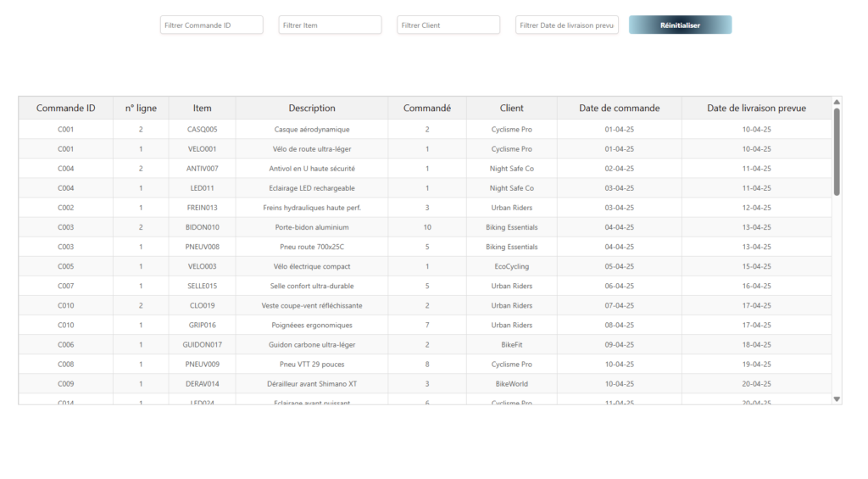This screenshot has width=868, height=479.
Task: Select the CASQ005 item cell
Action: click(202, 130)
